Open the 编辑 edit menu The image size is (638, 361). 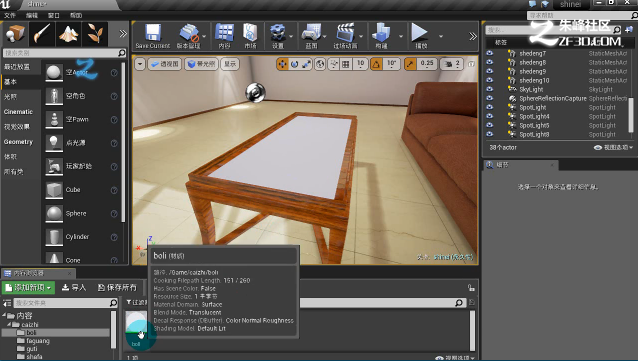(x=32, y=15)
